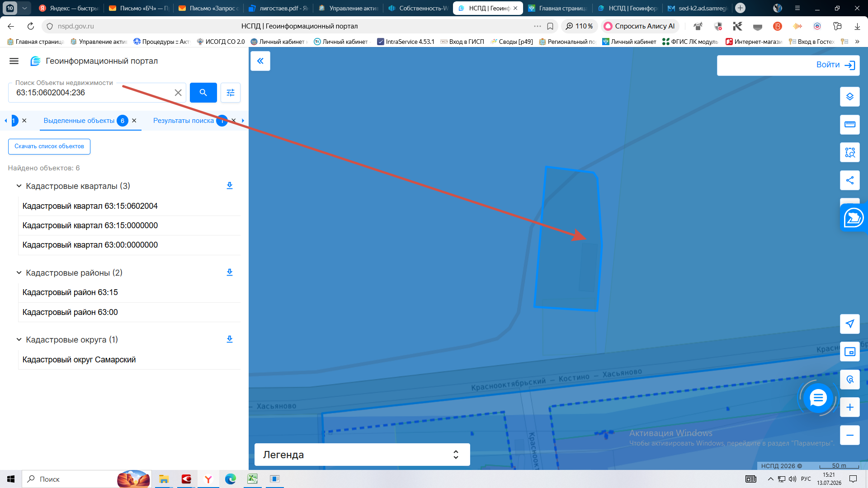Image resolution: width=868 pixels, height=488 pixels.
Task: Open the лигостаев.pdf browser tab
Action: tap(279, 8)
